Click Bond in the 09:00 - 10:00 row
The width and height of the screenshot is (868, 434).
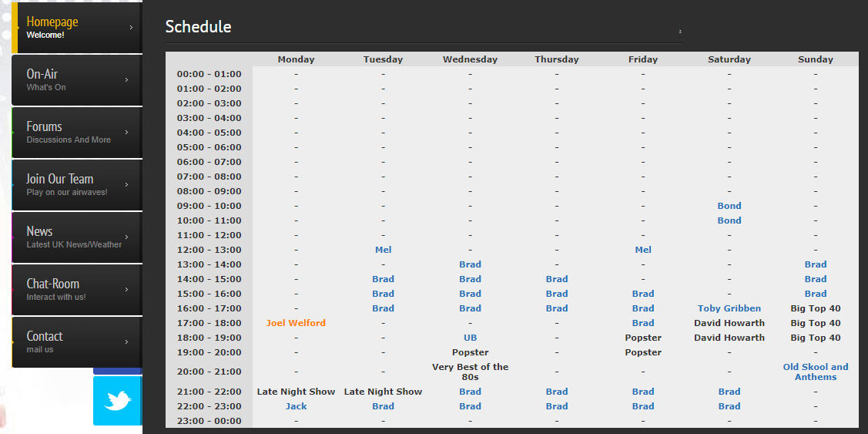tap(729, 206)
